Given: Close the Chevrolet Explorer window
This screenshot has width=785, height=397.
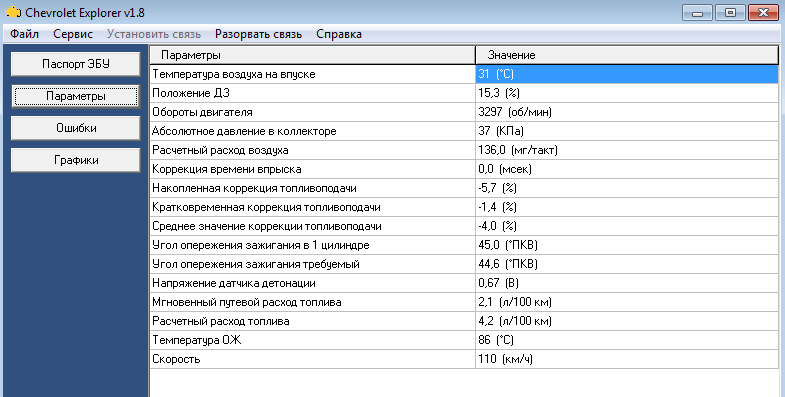Looking at the screenshot, I should (763, 13).
